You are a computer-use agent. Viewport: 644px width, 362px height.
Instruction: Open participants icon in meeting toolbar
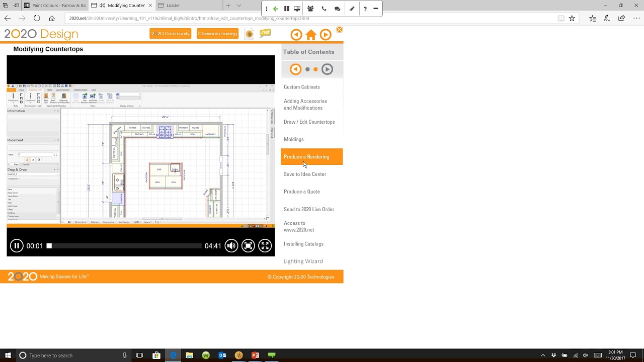(310, 9)
